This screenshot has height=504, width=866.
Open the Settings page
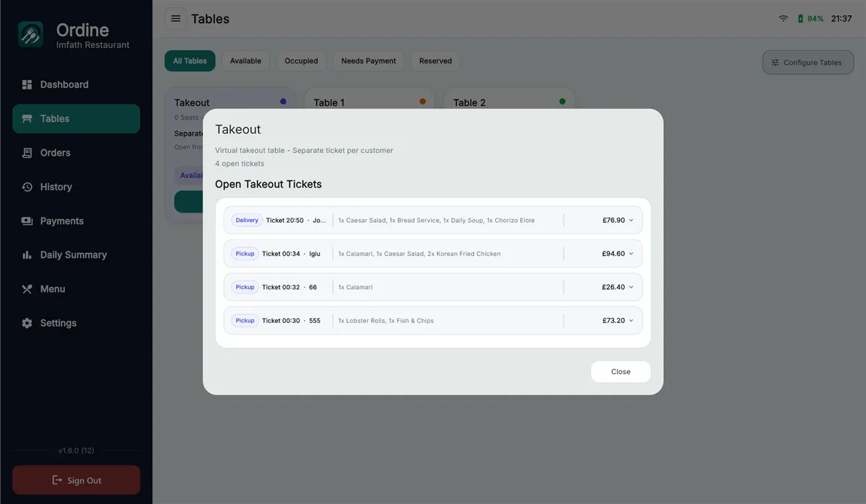(x=76, y=323)
